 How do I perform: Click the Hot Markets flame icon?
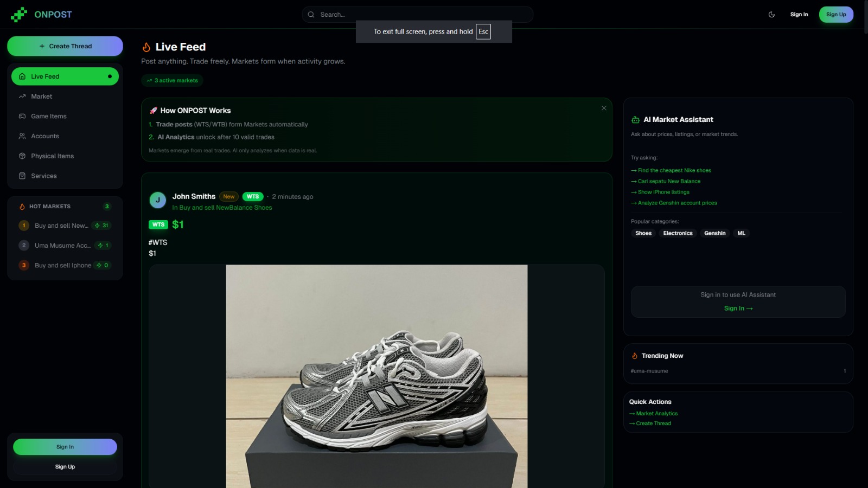click(x=22, y=207)
